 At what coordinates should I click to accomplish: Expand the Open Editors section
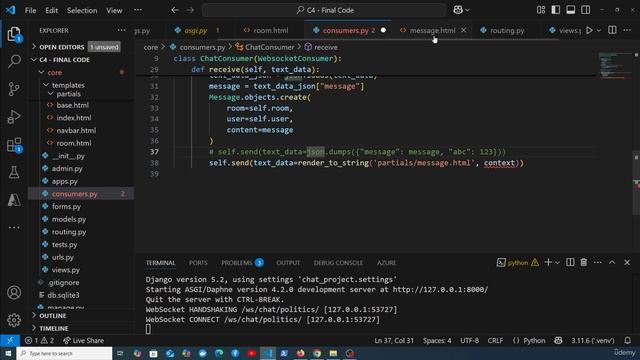click(x=81, y=47)
